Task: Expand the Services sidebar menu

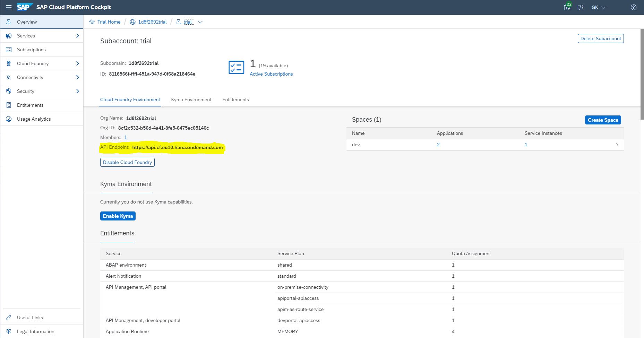Action: click(77, 36)
